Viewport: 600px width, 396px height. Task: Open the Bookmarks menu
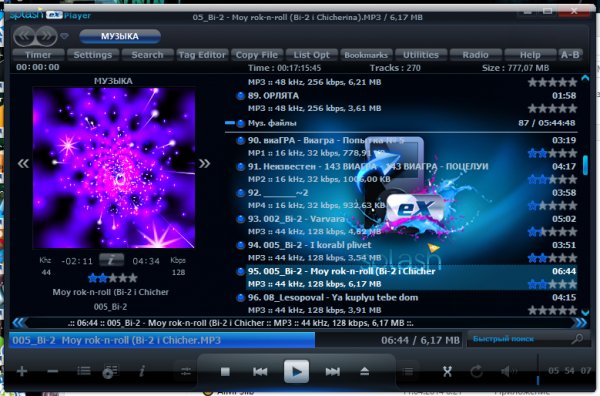(x=366, y=55)
